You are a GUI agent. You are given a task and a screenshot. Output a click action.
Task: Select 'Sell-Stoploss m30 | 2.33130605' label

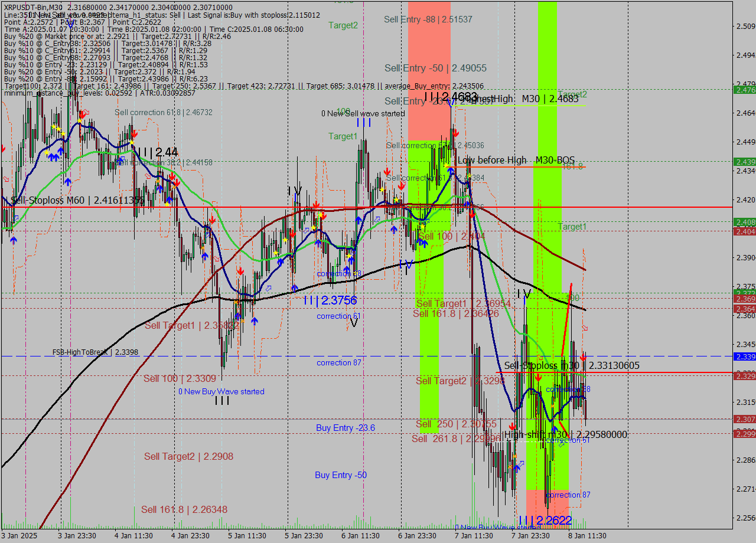pos(572,366)
